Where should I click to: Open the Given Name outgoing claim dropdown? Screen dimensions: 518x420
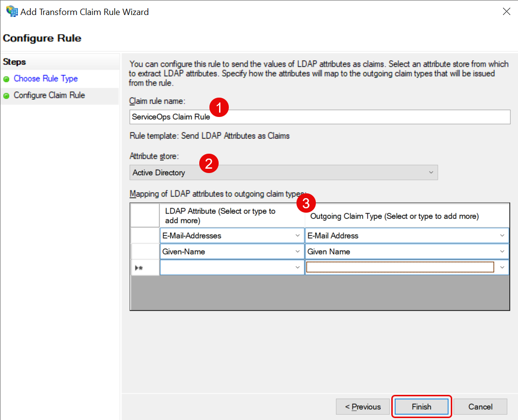click(503, 252)
